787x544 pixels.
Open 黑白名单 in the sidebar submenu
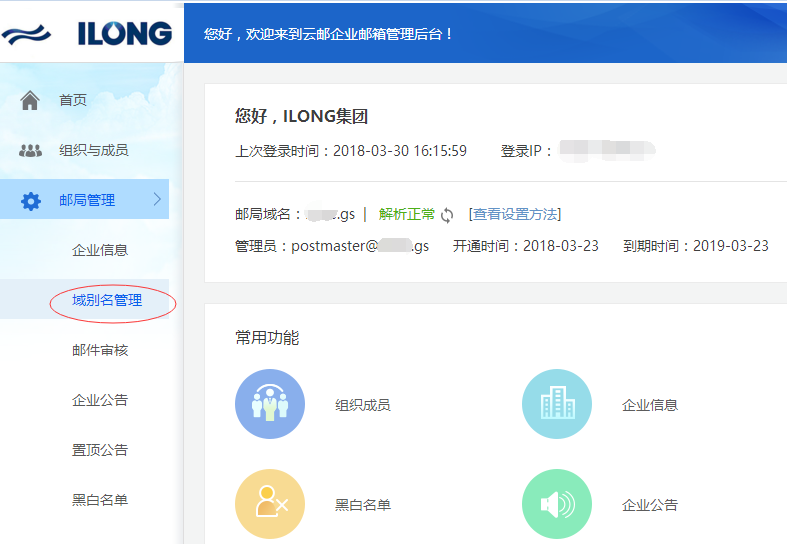(100, 500)
